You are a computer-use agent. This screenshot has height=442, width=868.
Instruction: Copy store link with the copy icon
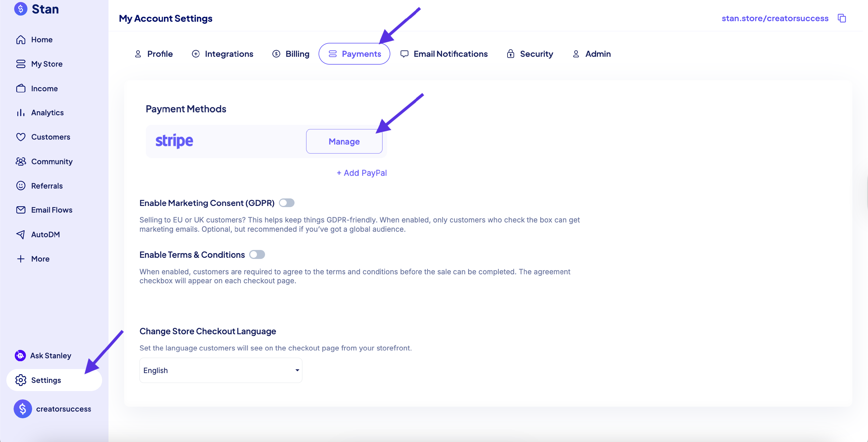pos(841,18)
